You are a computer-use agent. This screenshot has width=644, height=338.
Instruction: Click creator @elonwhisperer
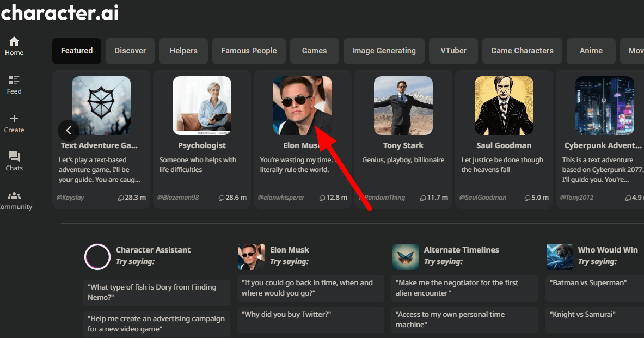click(x=281, y=198)
